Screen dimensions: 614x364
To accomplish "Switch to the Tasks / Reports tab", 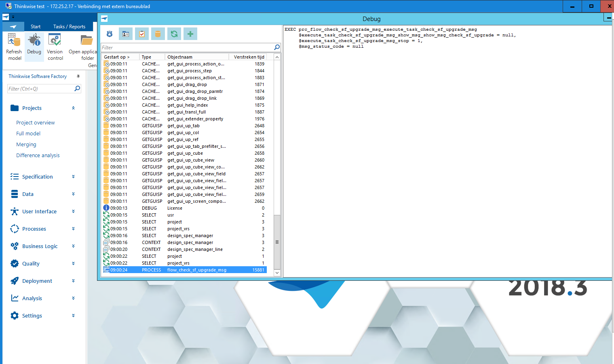I will click(69, 27).
